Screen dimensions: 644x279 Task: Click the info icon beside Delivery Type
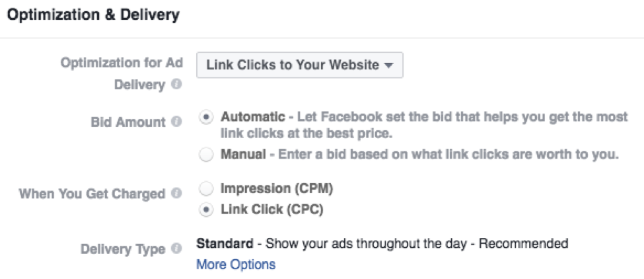[x=176, y=249]
